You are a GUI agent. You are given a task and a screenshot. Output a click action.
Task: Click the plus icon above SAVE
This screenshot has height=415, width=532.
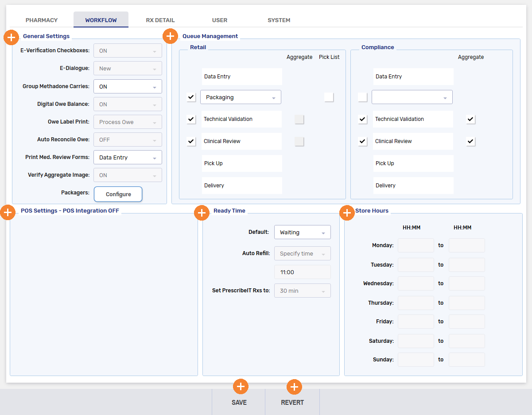241,386
